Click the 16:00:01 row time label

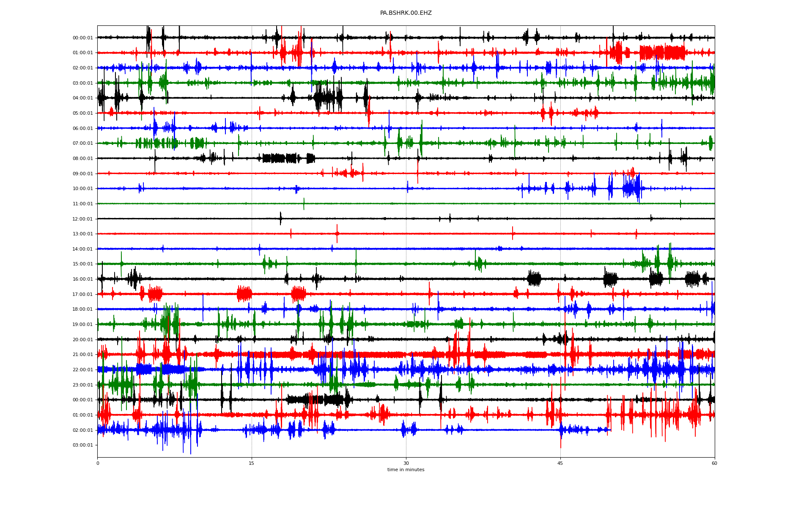82,279
